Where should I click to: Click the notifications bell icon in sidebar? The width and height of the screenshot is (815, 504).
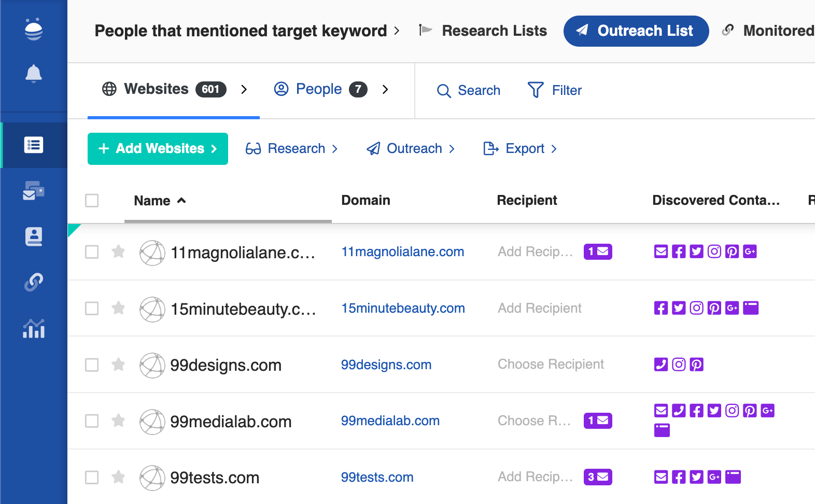(x=34, y=74)
